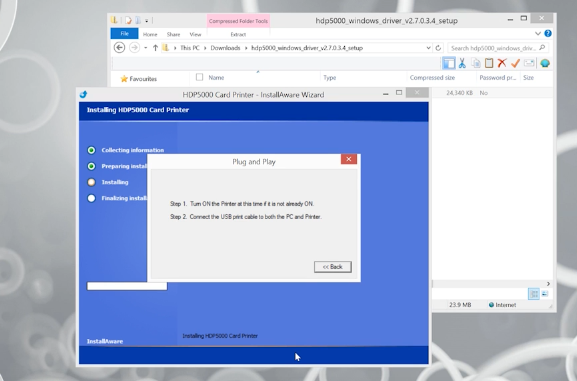Click the refresh button beside the address bar
577x381 pixels.
click(438, 48)
